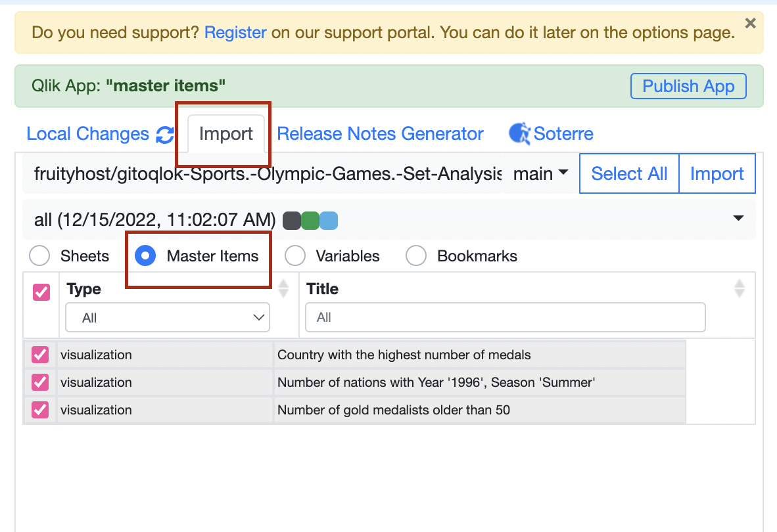Click the green commit status square

coord(310,220)
